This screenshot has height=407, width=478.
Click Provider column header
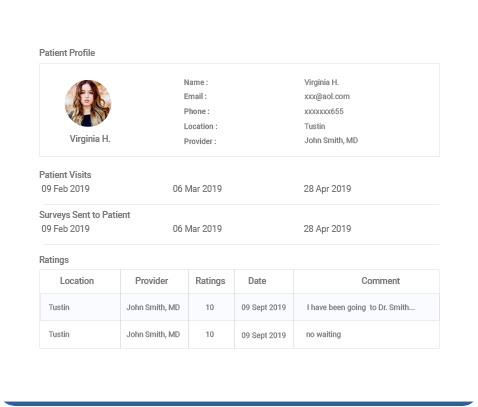pyautogui.click(x=151, y=281)
